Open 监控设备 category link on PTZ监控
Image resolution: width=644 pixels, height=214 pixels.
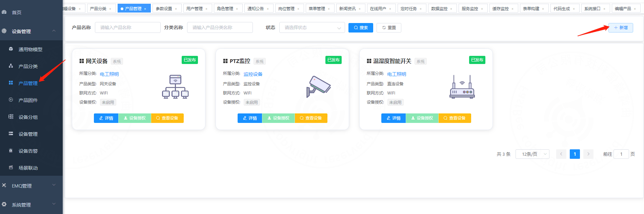pyautogui.click(x=253, y=74)
